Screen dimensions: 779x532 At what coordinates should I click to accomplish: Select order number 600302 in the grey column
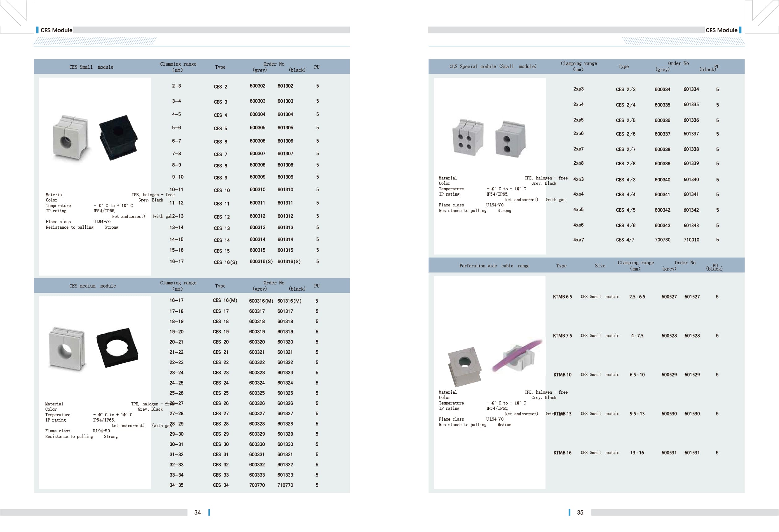click(x=258, y=86)
